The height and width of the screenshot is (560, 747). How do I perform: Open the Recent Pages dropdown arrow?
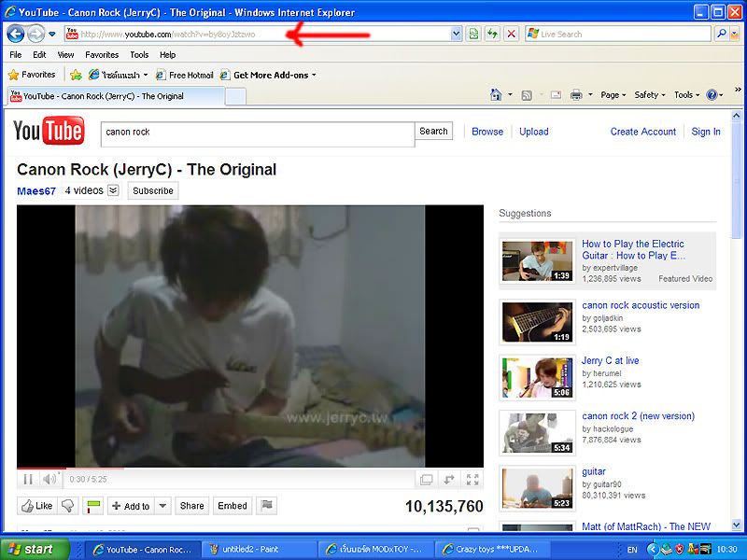click(52, 35)
